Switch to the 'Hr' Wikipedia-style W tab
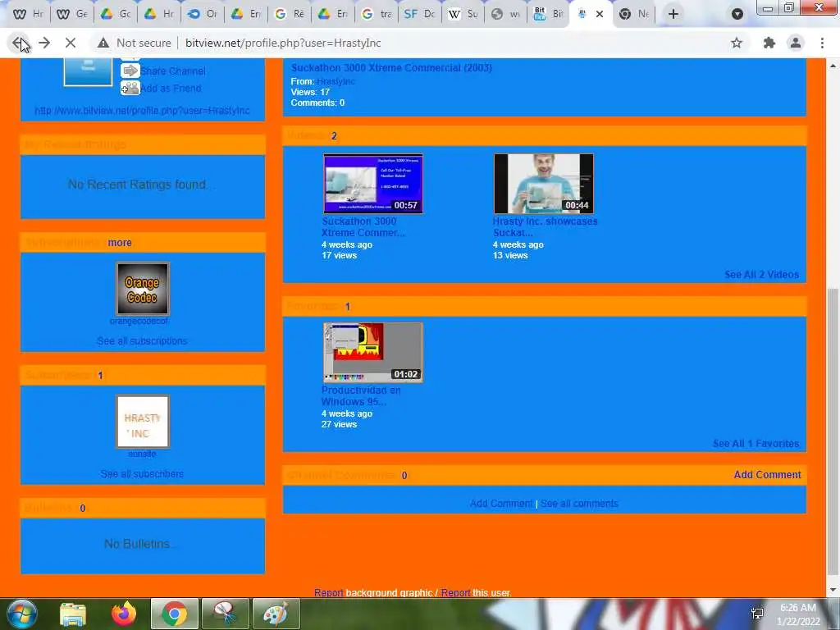The width and height of the screenshot is (840, 630). pos(29,14)
